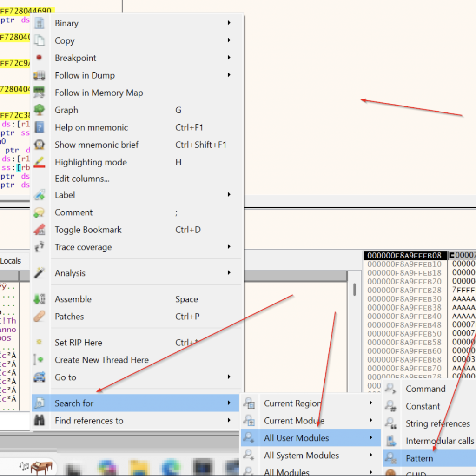Click the Patches bandage icon
Viewport: 476px width, 476px height.
pyautogui.click(x=40, y=317)
